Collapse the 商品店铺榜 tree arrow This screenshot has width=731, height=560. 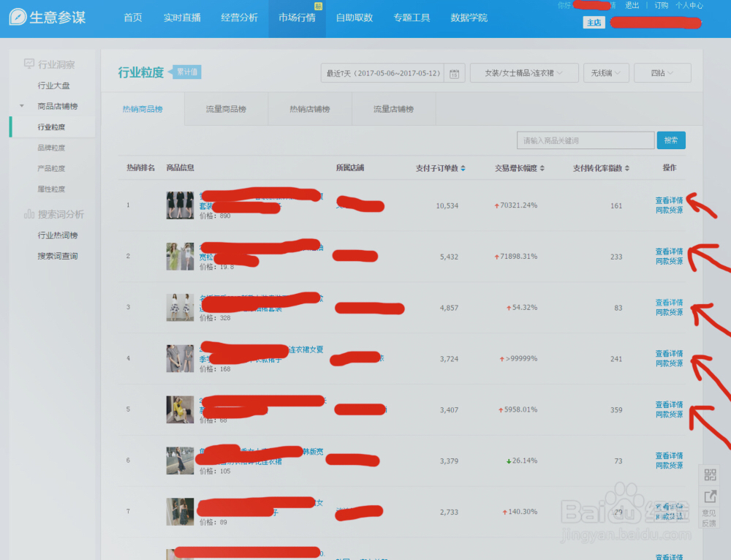tap(22, 106)
